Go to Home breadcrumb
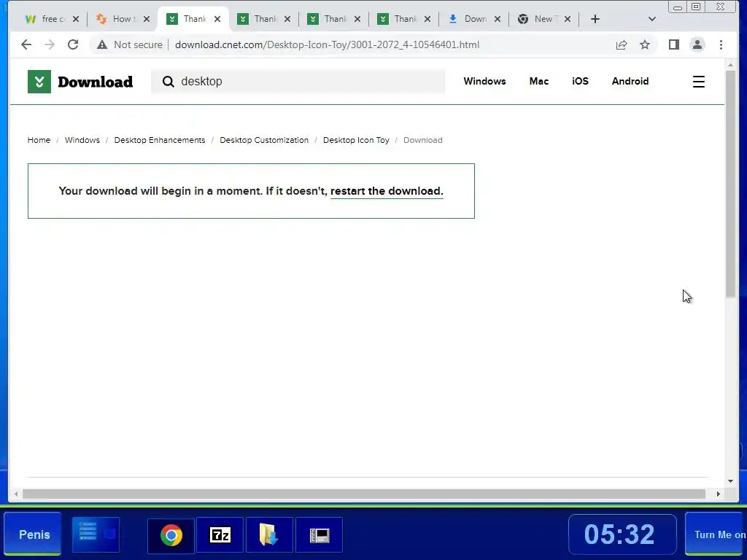The height and width of the screenshot is (560, 747). [39, 140]
